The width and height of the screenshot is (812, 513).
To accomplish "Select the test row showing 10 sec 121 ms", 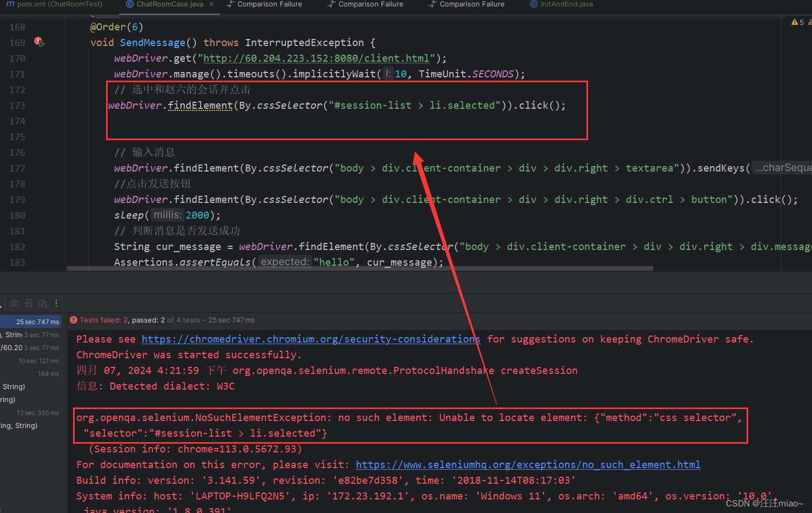I will [x=30, y=361].
